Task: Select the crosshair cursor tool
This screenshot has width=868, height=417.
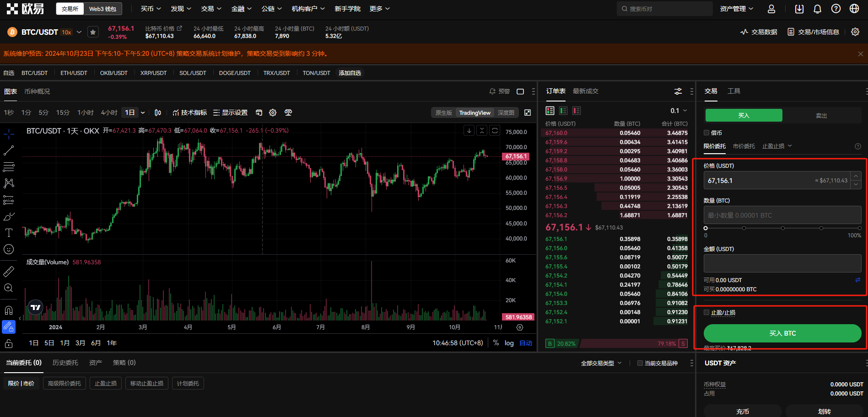Action: 9,134
